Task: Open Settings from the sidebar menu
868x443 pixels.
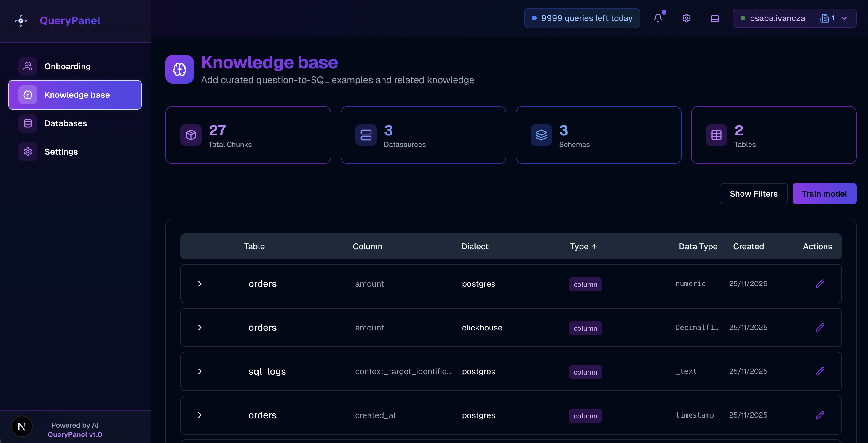Action: [x=61, y=152]
